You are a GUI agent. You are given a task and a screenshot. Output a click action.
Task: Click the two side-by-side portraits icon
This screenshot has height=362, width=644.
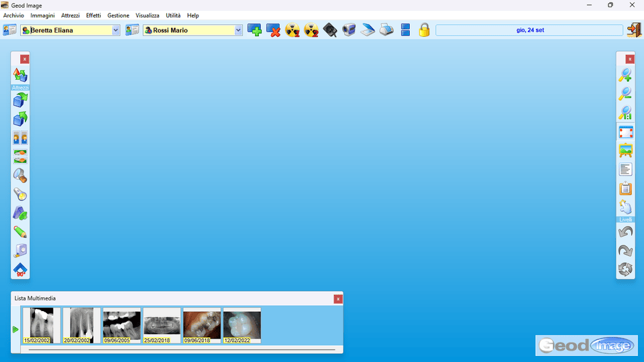[x=20, y=138]
